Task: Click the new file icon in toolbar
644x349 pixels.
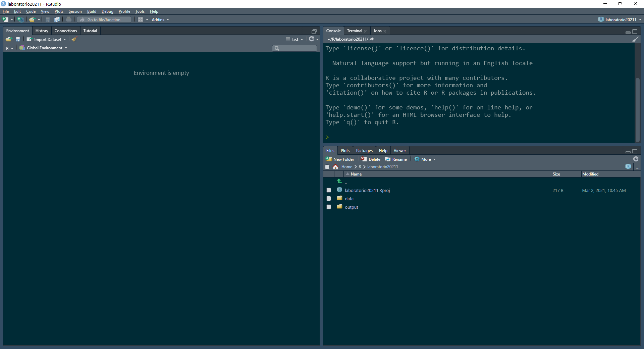Action: (5, 19)
